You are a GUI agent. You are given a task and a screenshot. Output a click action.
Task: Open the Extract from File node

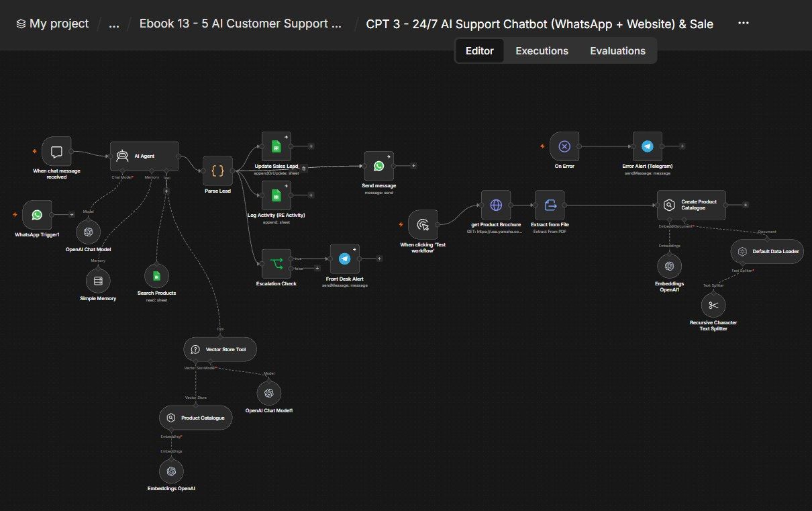(x=550, y=205)
